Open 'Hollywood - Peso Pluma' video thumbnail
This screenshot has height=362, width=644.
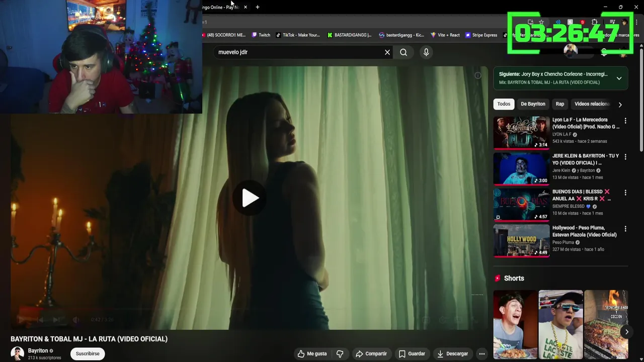[x=521, y=240]
